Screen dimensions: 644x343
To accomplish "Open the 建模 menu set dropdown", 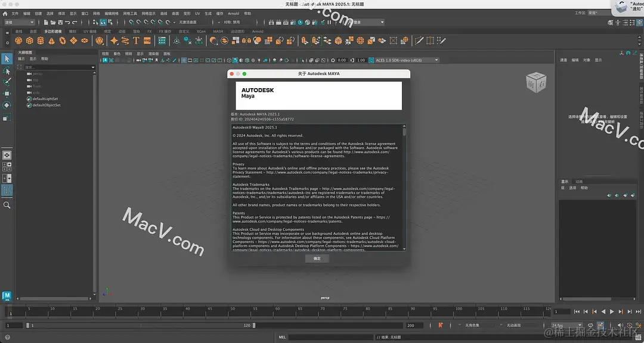I will pos(19,22).
